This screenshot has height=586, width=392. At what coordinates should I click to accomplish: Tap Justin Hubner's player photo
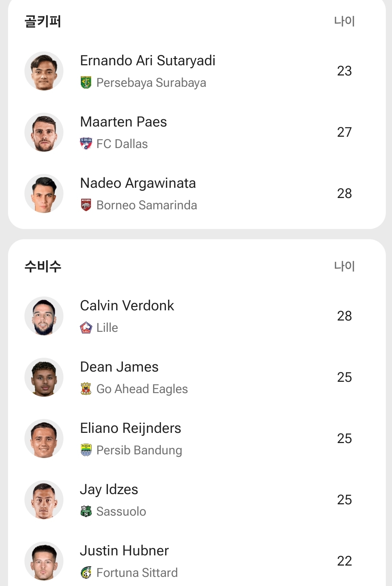coord(44,561)
